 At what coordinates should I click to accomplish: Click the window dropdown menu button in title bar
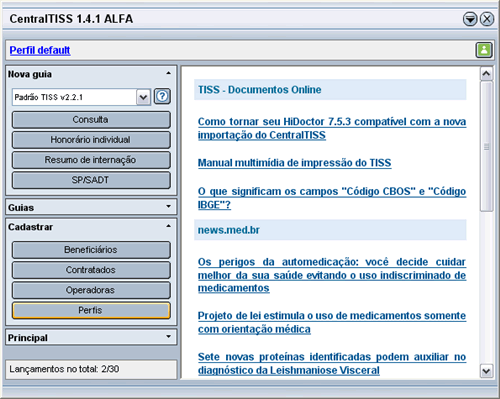coord(470,19)
